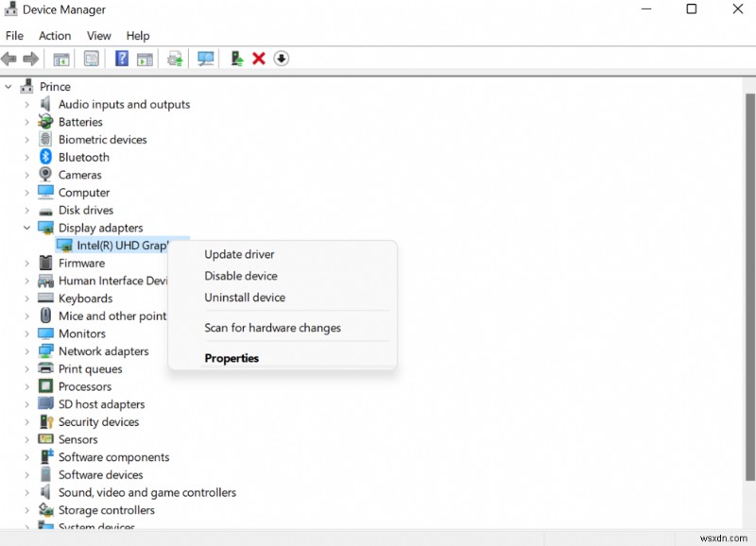Expand Sound, video and game controllers chevron

pyautogui.click(x=27, y=492)
